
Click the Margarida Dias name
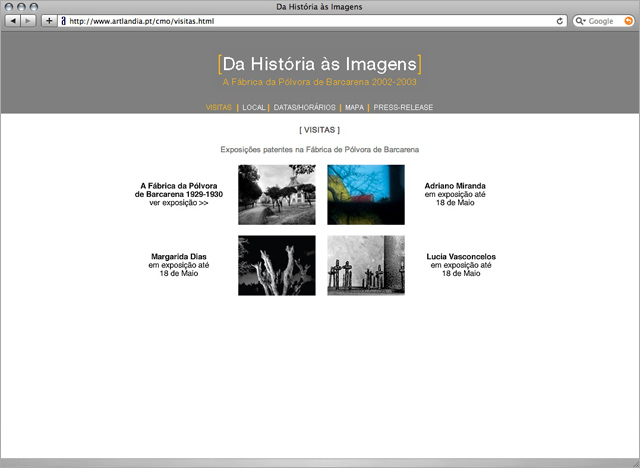179,257
